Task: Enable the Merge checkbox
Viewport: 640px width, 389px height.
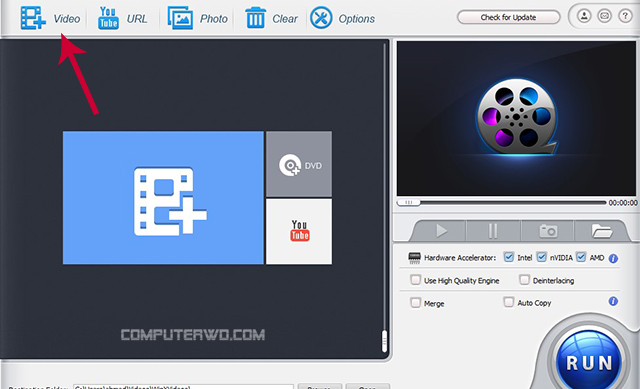Action: [416, 303]
